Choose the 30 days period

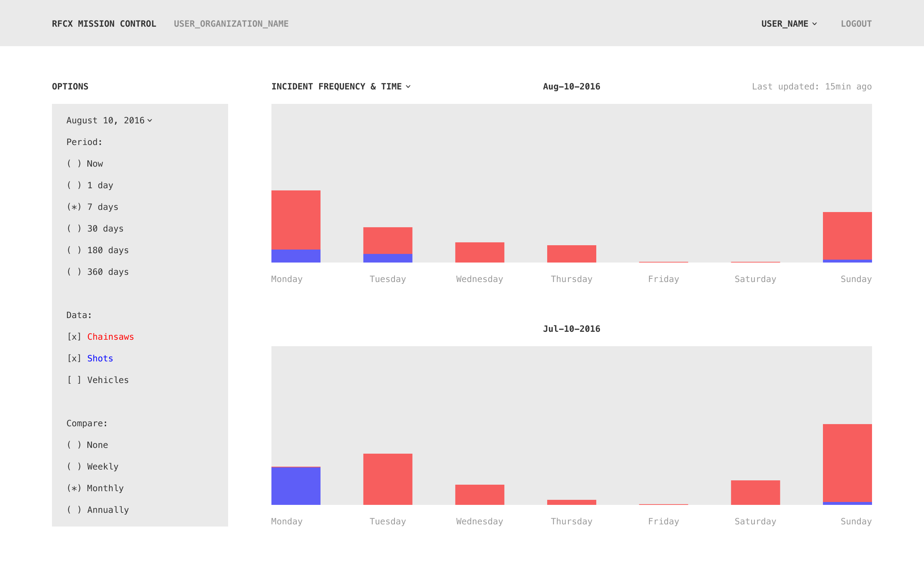point(95,229)
